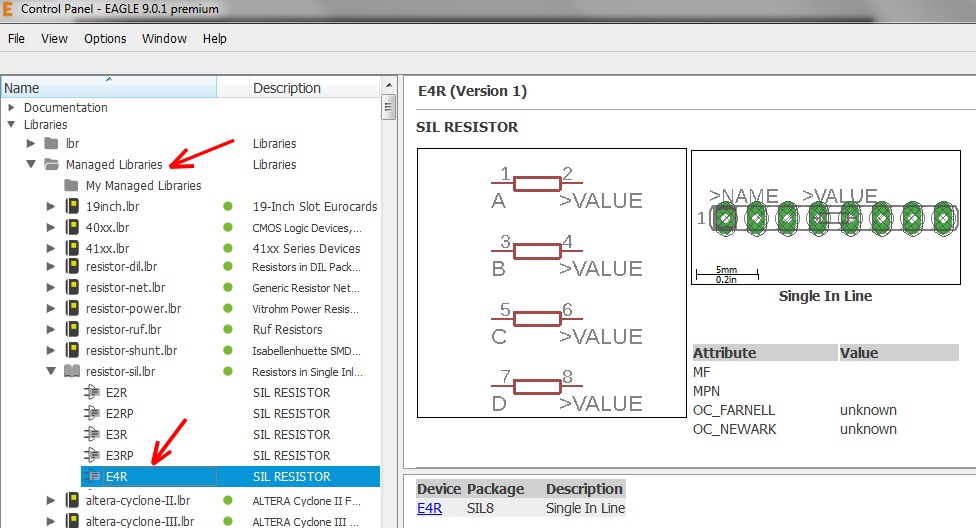The width and height of the screenshot is (976, 528).
Task: Click the altera-cyclone-II.lbr library icon
Action: pyautogui.click(x=72, y=500)
